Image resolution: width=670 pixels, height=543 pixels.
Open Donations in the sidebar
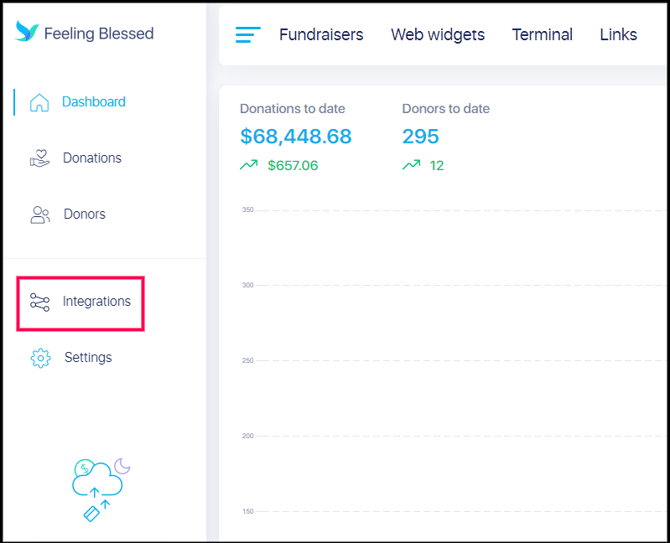pos(92,158)
